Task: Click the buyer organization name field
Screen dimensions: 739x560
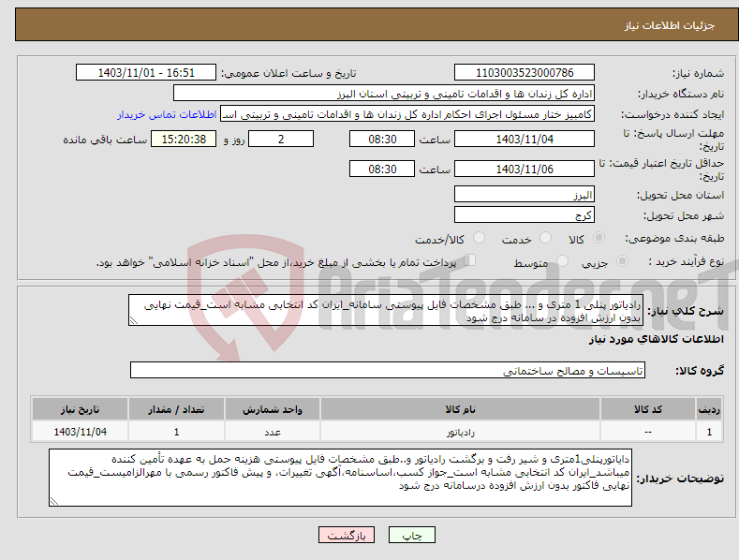Action: [384, 94]
